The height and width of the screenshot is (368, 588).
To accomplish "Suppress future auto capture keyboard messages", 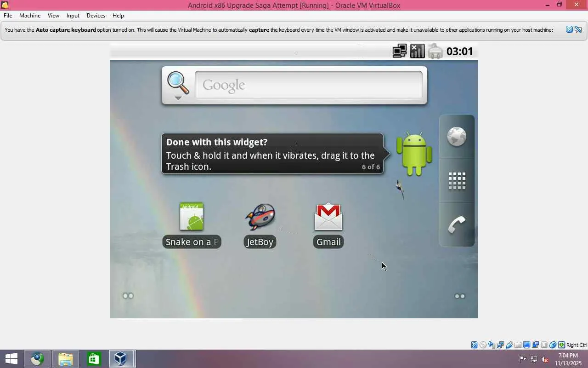I will (x=578, y=29).
